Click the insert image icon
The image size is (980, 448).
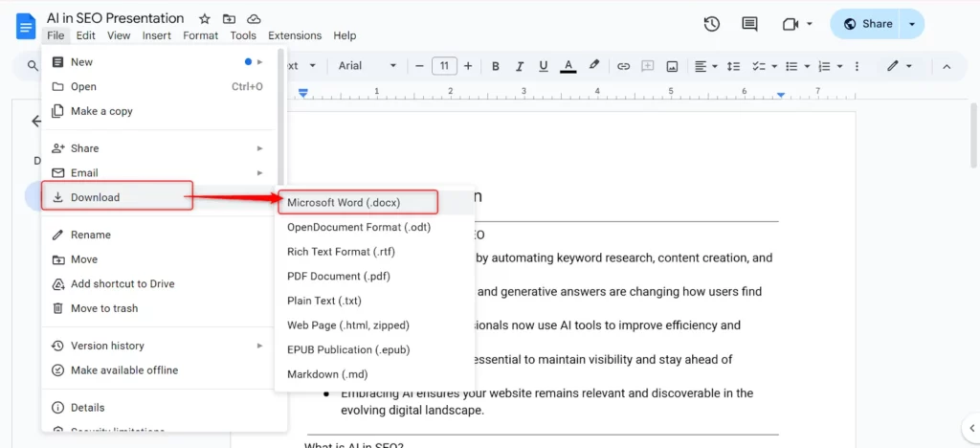tap(673, 66)
